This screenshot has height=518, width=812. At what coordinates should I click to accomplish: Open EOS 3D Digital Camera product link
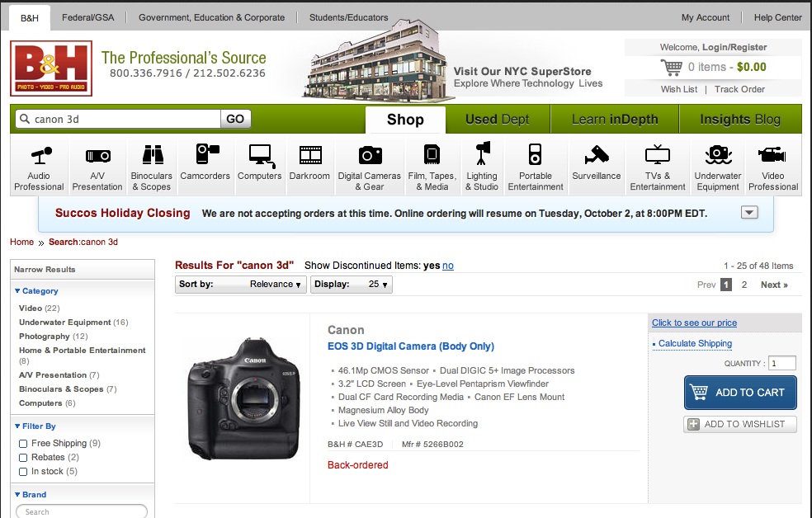coord(411,346)
